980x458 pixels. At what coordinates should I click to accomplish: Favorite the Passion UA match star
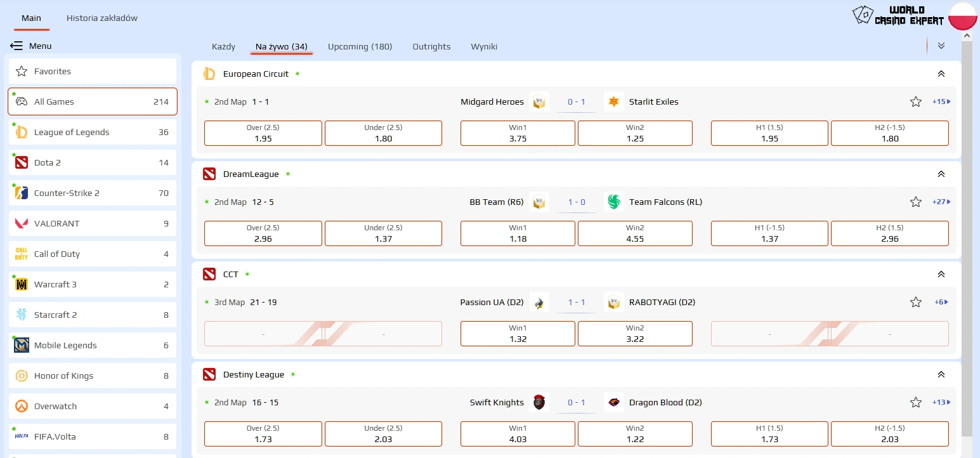pyautogui.click(x=916, y=302)
